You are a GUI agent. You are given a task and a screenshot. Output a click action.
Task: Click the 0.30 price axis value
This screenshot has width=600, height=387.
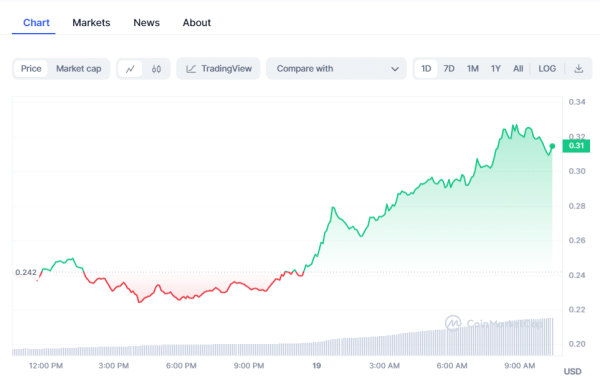[x=577, y=171]
